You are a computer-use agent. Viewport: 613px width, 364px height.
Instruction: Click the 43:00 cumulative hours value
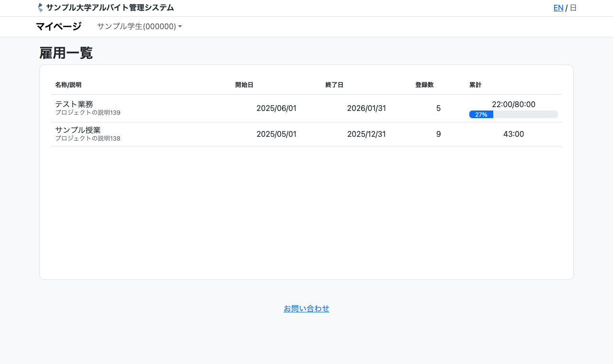point(513,134)
